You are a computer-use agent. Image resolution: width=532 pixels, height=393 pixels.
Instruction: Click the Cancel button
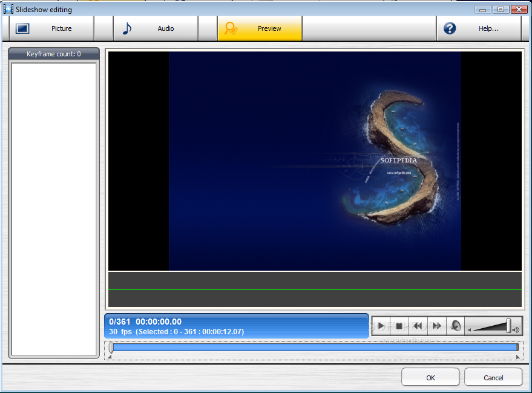pyautogui.click(x=493, y=377)
